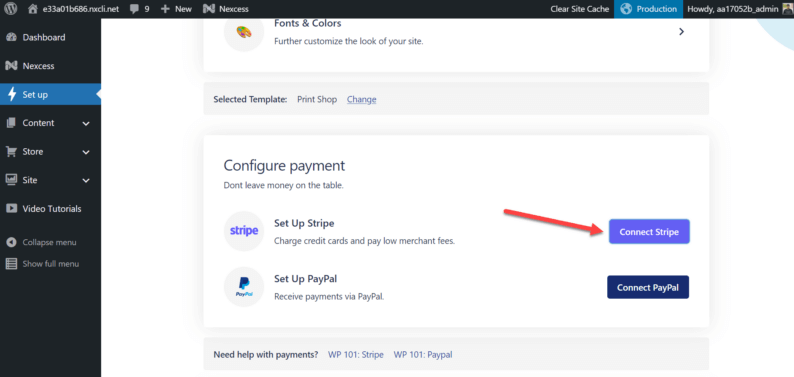The width and height of the screenshot is (794, 377).
Task: Click the Set Up Stripe heading
Action: [x=304, y=223]
